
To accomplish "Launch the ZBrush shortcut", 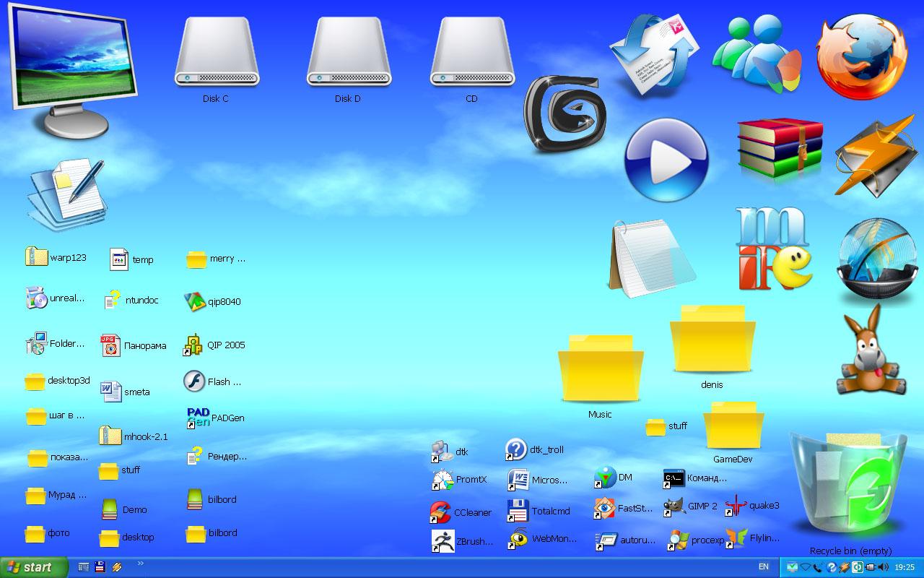I will (x=444, y=540).
